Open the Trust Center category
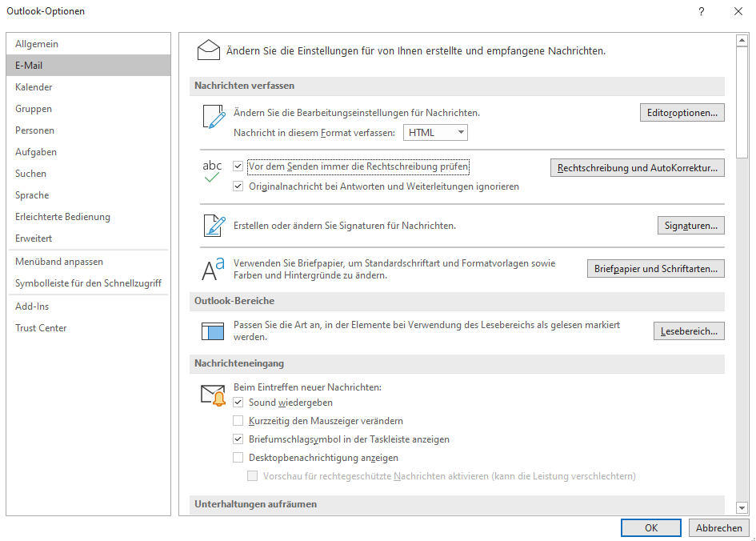The height and width of the screenshot is (541, 756). [x=41, y=328]
